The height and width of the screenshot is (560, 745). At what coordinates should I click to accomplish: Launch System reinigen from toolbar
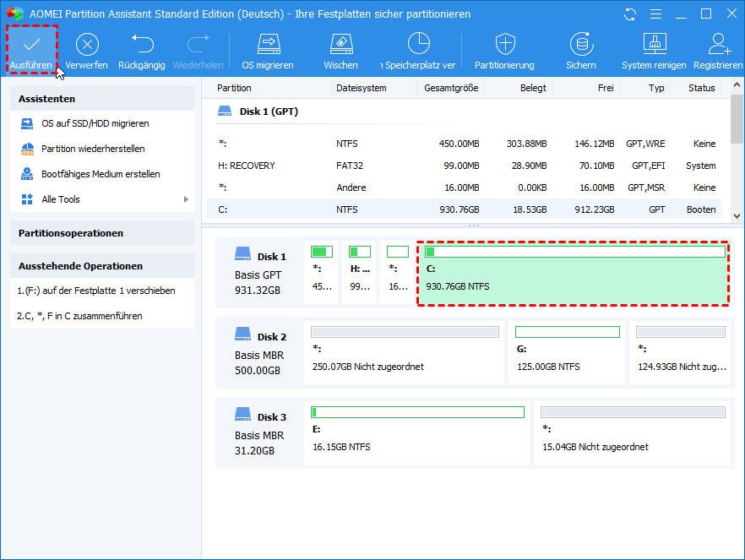tap(654, 45)
